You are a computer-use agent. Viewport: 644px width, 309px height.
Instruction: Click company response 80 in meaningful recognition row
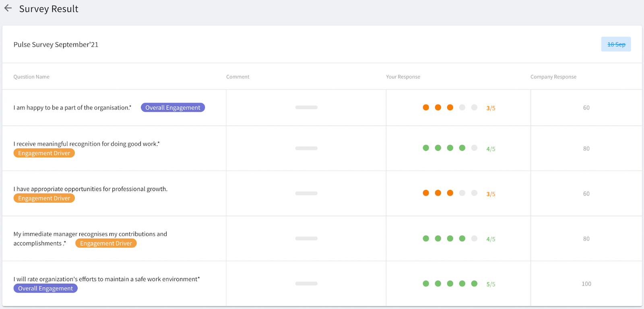(x=586, y=148)
